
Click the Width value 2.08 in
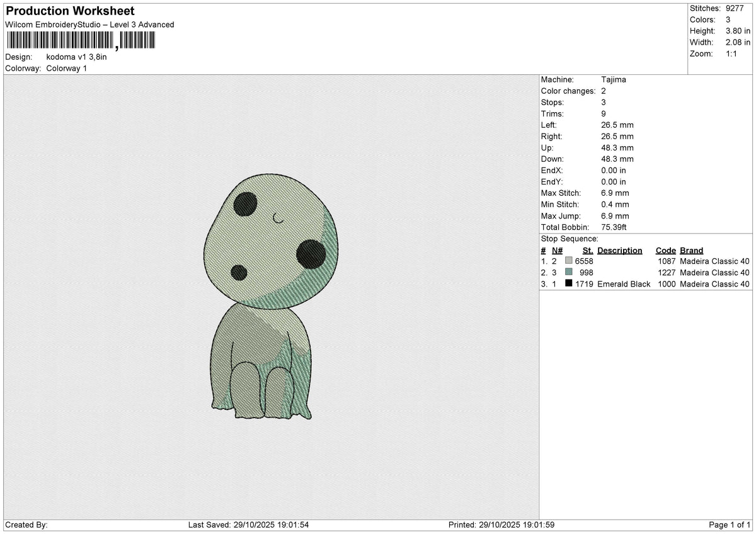click(x=738, y=42)
